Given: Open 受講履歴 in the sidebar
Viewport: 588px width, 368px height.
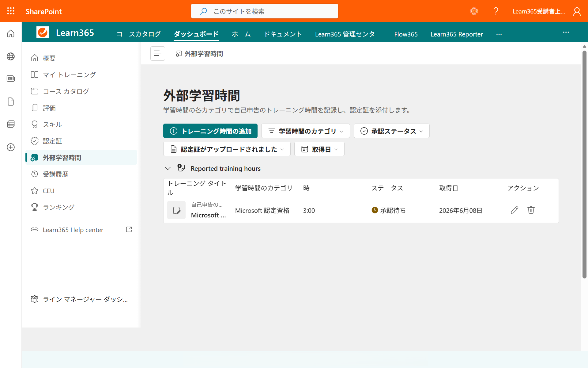Looking at the screenshot, I should (81, 174).
